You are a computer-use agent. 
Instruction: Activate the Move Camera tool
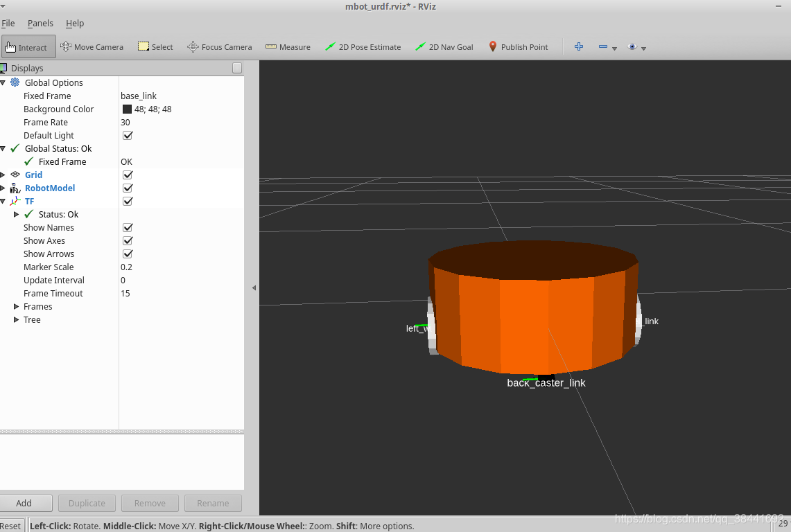[x=92, y=47]
